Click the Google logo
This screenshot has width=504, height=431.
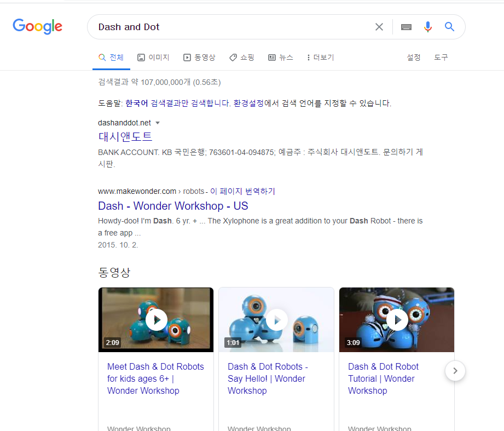click(x=38, y=26)
